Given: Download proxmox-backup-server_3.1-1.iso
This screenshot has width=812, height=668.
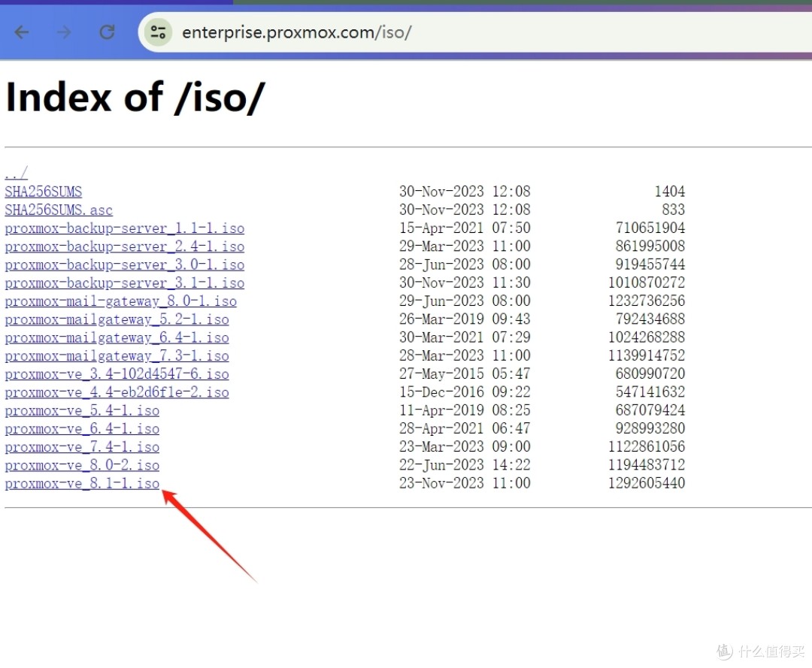Looking at the screenshot, I should (125, 283).
